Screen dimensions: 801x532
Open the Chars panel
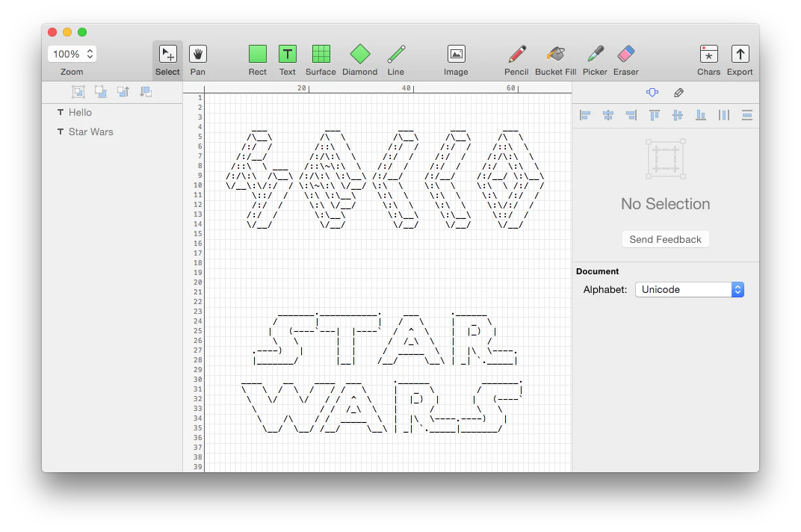point(708,60)
